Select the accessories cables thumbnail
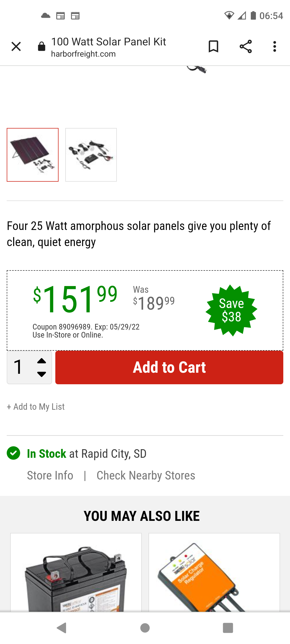The image size is (290, 644). [x=91, y=155]
